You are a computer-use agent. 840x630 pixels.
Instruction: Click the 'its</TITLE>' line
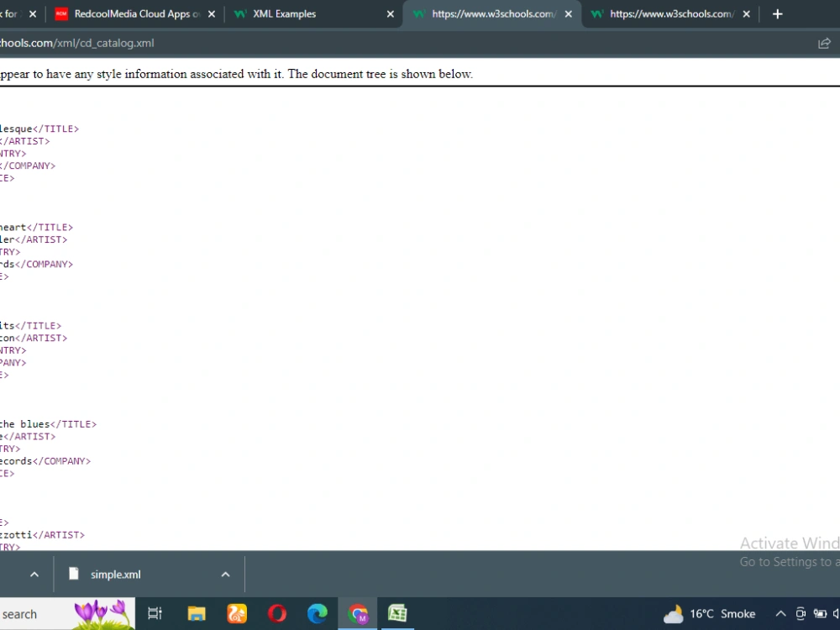click(30, 326)
